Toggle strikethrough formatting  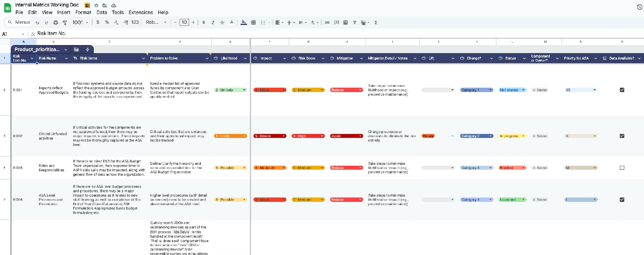[x=222, y=23]
